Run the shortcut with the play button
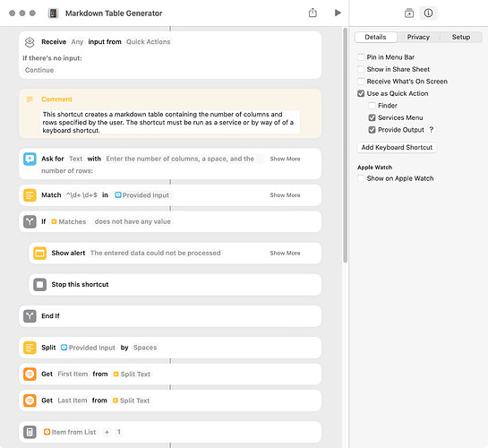 click(x=338, y=13)
